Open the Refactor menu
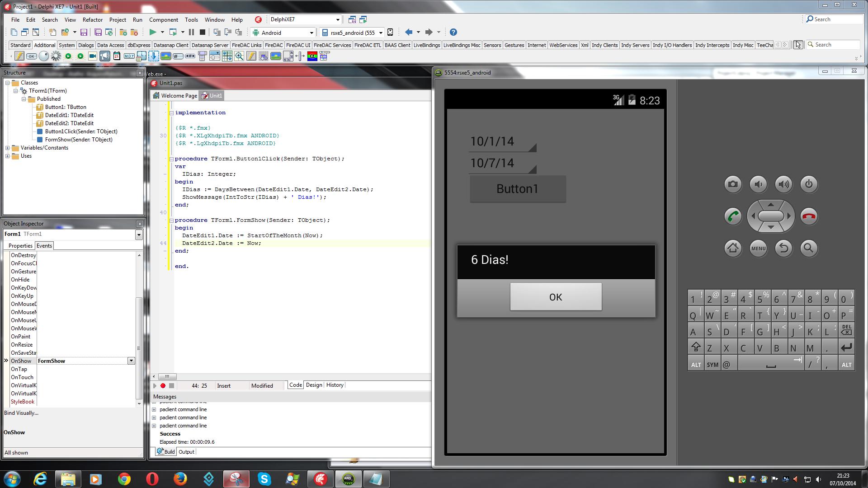Image resolution: width=868 pixels, height=488 pixels. 92,19
